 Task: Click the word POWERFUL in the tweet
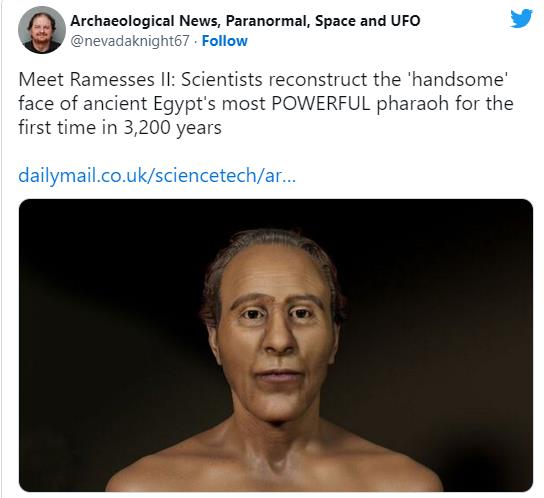[x=321, y=103]
